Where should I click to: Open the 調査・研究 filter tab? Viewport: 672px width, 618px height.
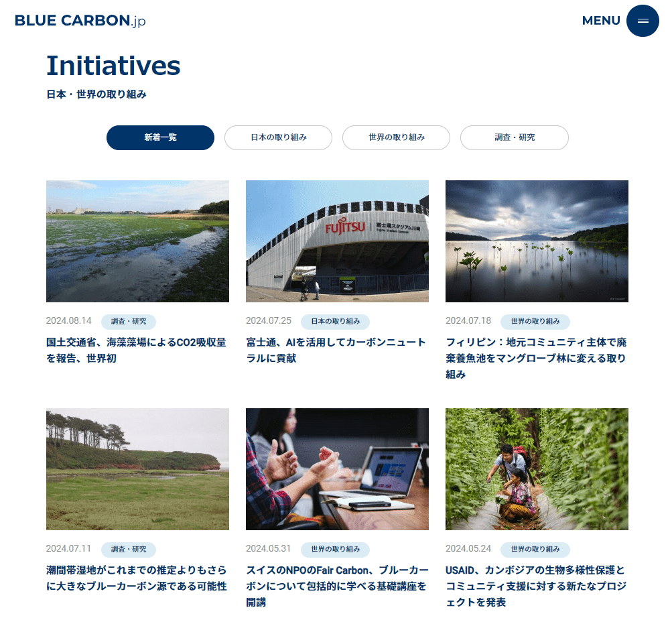tap(515, 137)
